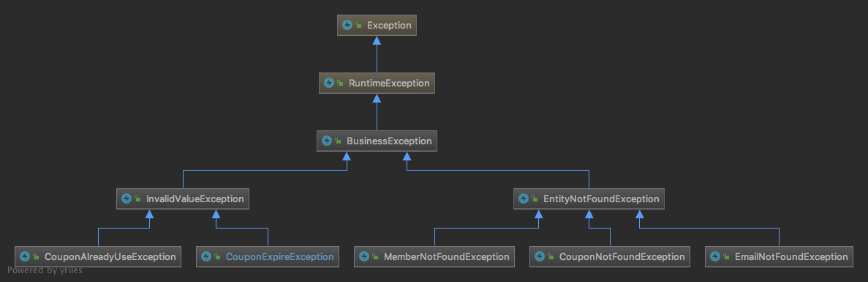Select the BusinessException class label
Image resolution: width=868 pixels, height=282 pixels.
[389, 141]
